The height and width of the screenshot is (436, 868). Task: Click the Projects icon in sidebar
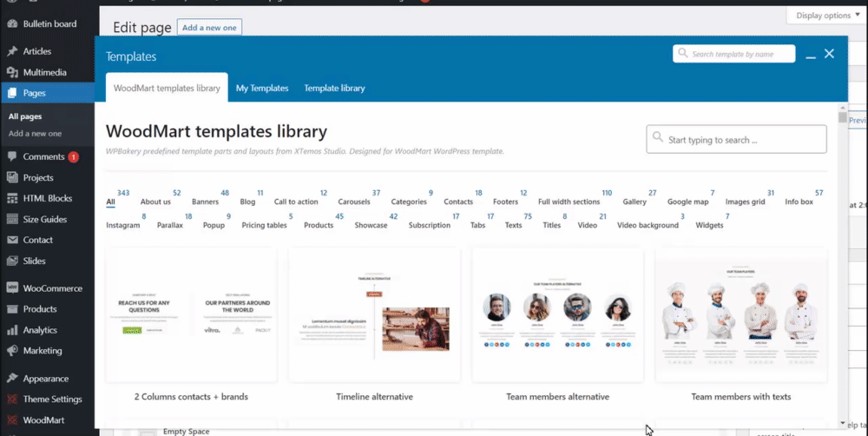(12, 178)
